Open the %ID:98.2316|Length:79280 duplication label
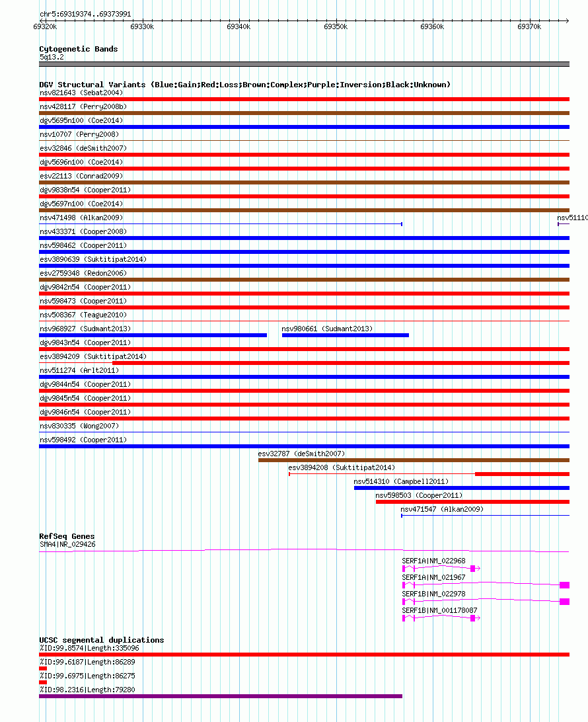588x722 pixels. pyautogui.click(x=87, y=690)
